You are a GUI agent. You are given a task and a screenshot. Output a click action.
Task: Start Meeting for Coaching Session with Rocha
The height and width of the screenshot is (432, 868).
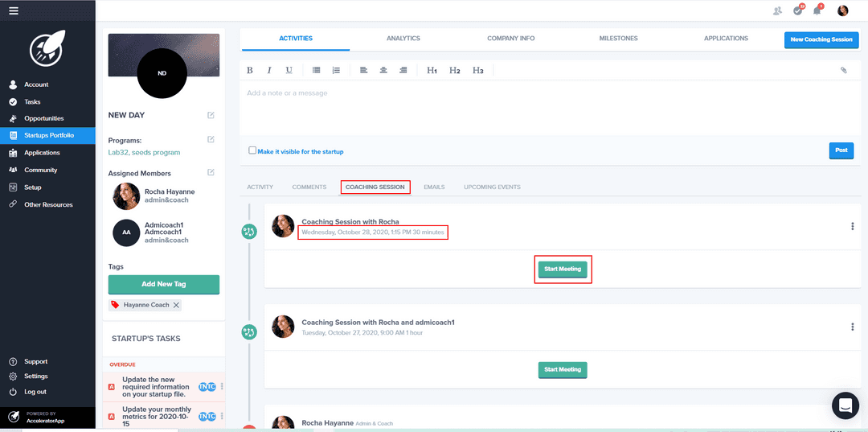point(563,269)
